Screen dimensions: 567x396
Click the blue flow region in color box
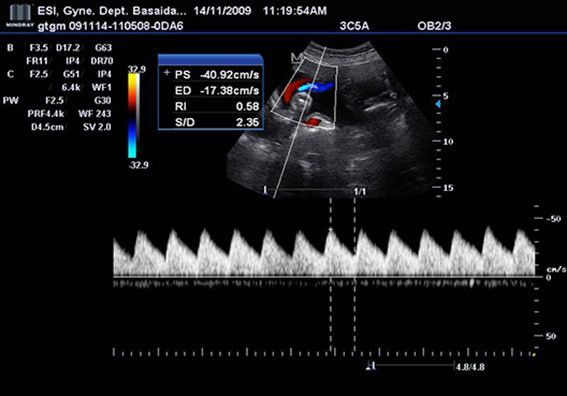[x=315, y=88]
